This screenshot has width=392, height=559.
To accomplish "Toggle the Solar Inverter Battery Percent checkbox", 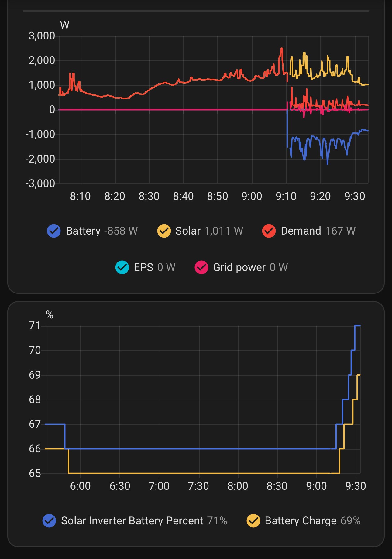I will [49, 521].
